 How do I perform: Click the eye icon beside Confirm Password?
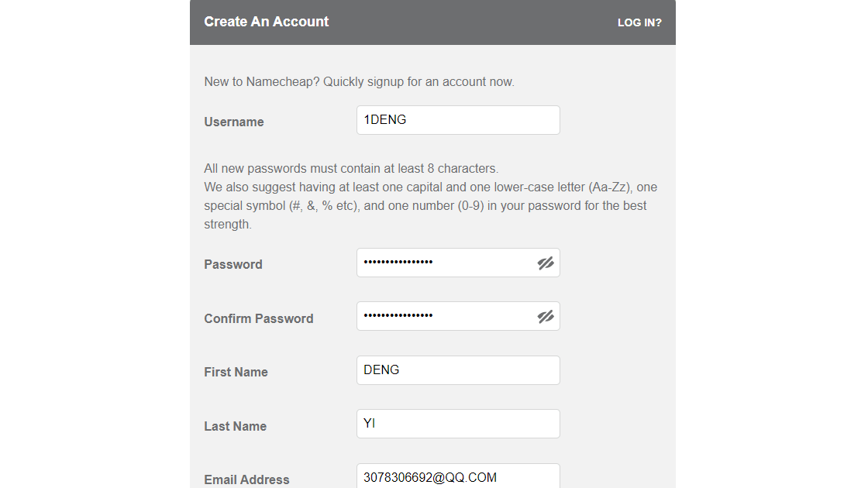[546, 316]
